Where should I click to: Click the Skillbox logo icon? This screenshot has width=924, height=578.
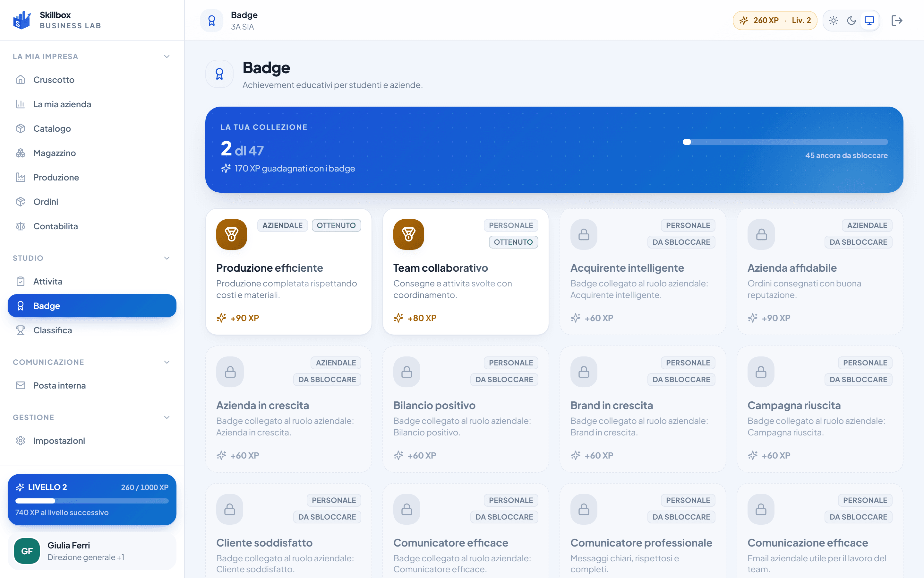pos(22,20)
